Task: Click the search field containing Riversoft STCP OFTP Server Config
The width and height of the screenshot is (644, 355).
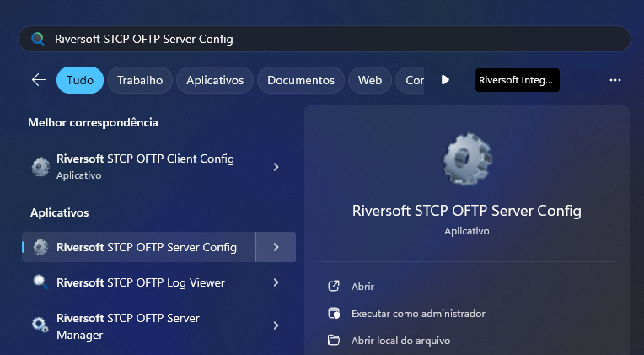Action: tap(324, 39)
